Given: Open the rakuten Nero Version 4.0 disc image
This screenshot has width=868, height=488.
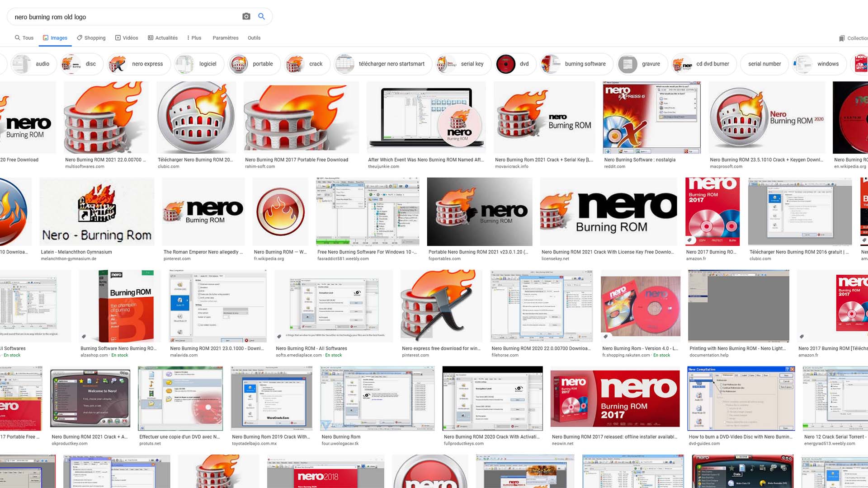Looking at the screenshot, I should pos(641,306).
